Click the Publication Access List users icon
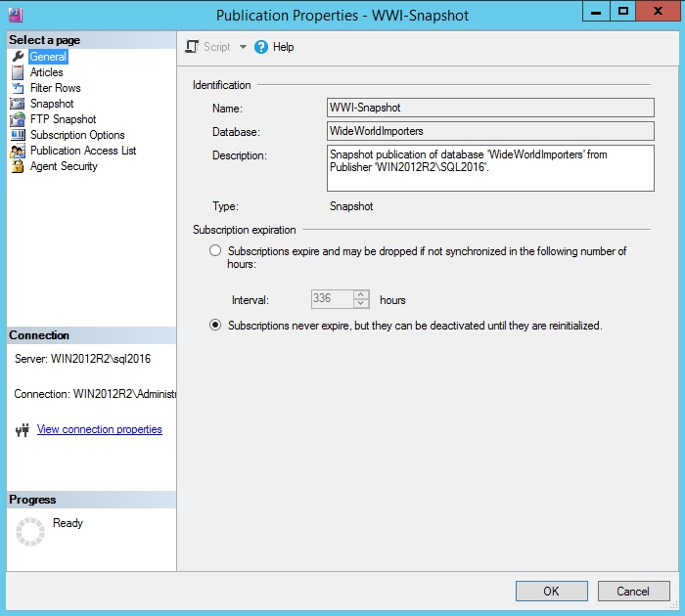 18,151
